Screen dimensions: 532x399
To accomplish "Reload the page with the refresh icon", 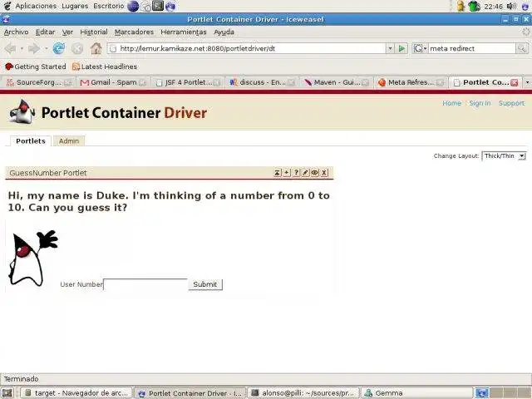I will pyautogui.click(x=59, y=48).
